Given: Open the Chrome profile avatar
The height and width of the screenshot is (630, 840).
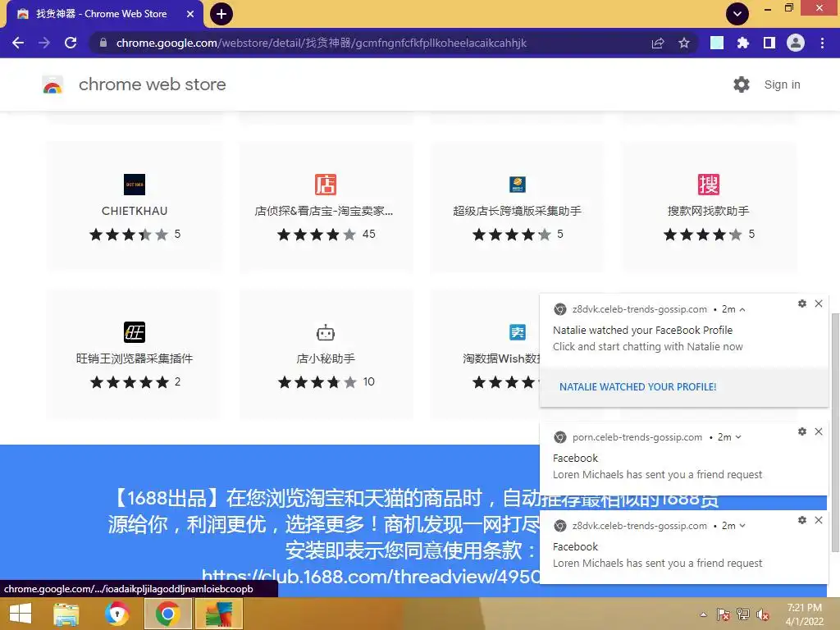Looking at the screenshot, I should (x=796, y=43).
